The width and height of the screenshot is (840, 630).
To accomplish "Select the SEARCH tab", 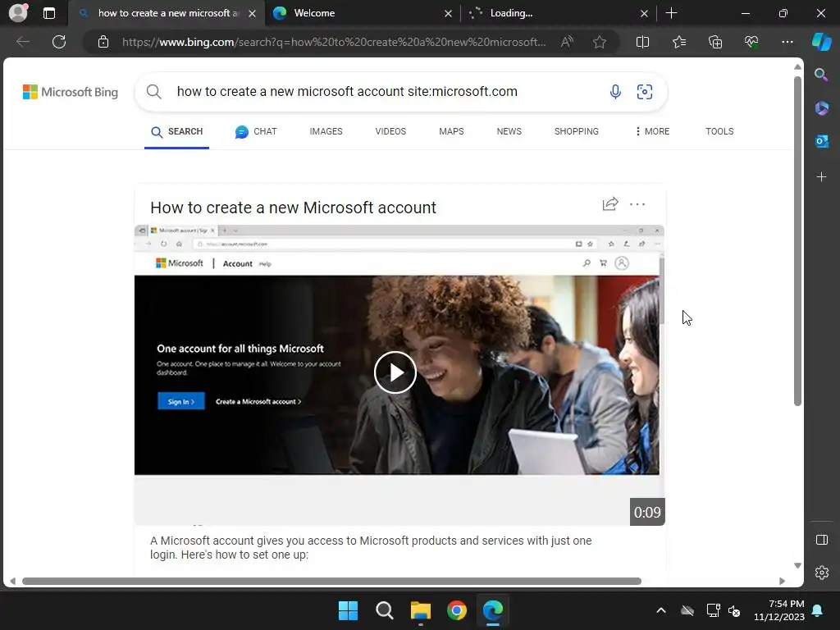I will 177,131.
